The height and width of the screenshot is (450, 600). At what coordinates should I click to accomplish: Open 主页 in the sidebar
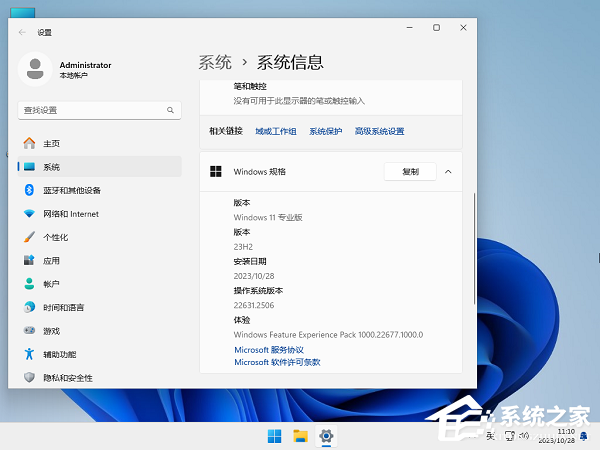99,143
